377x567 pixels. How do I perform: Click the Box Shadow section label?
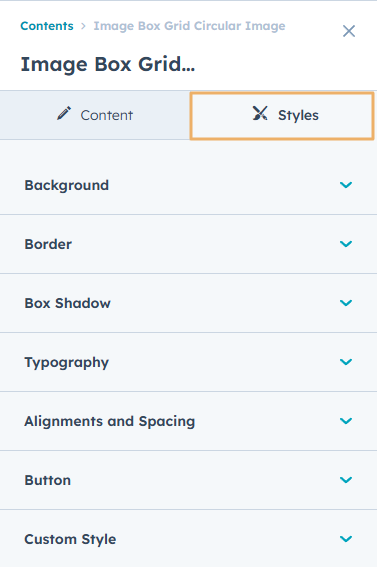67,303
